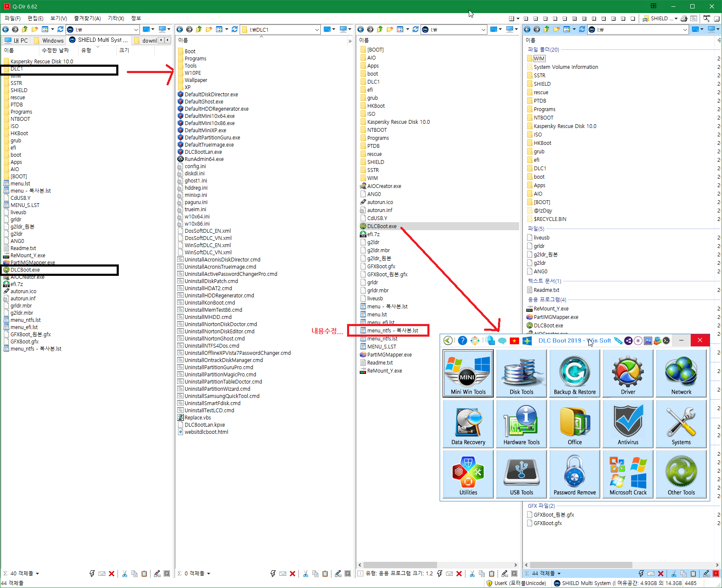
Task: Click the wallpaper picture icon in DLC Boot titlebar
Action: click(x=648, y=340)
